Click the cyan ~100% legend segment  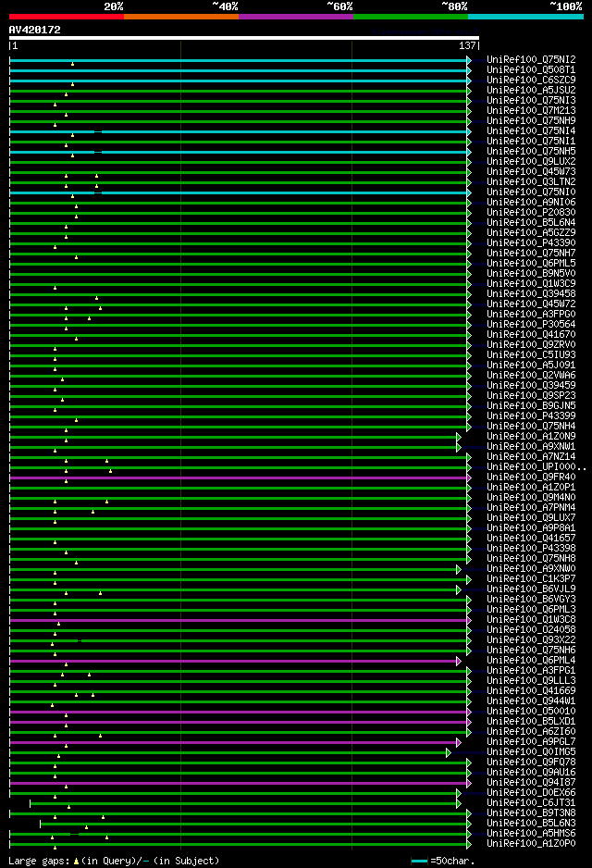(525, 17)
